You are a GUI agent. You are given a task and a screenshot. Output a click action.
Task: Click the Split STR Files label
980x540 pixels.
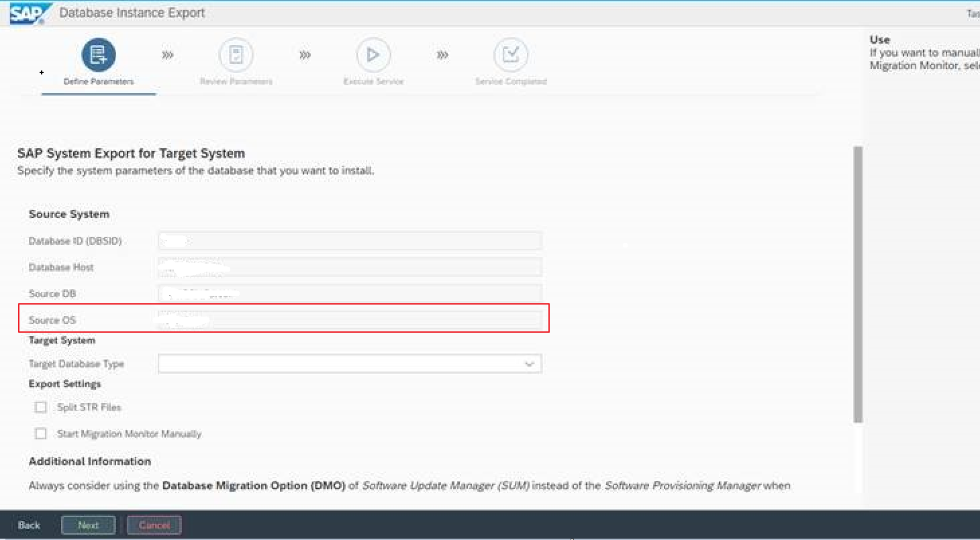click(89, 407)
